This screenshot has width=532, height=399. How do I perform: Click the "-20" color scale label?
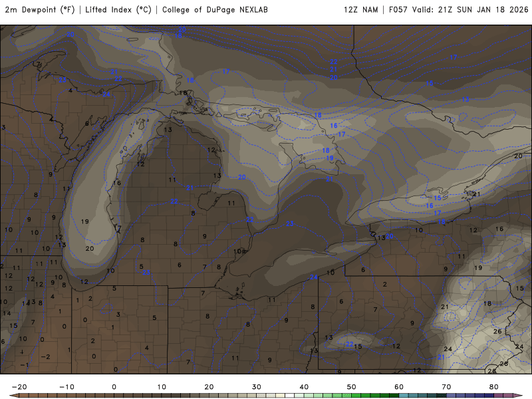coord(19,387)
